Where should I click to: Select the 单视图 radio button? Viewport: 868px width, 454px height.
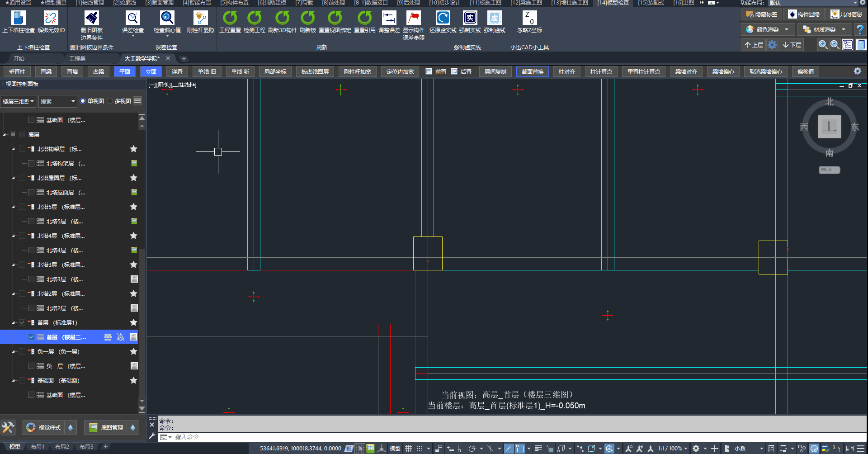(x=83, y=101)
